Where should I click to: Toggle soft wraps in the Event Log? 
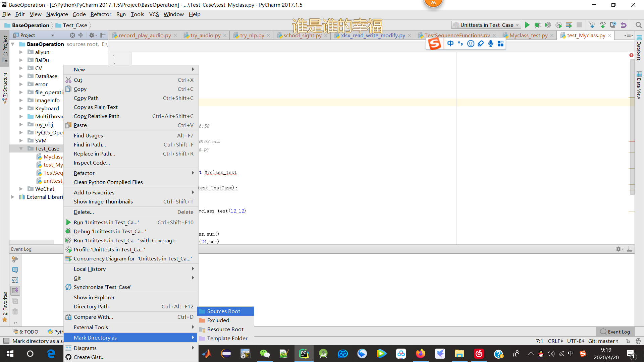click(x=15, y=280)
